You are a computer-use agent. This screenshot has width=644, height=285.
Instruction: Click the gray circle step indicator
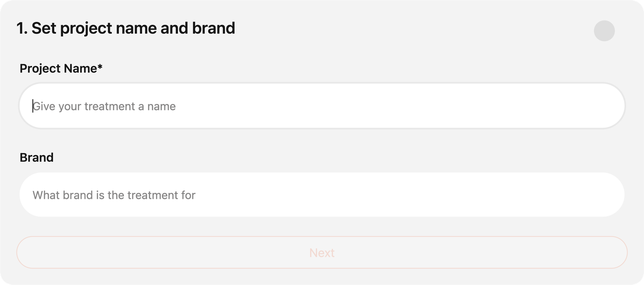tap(604, 31)
